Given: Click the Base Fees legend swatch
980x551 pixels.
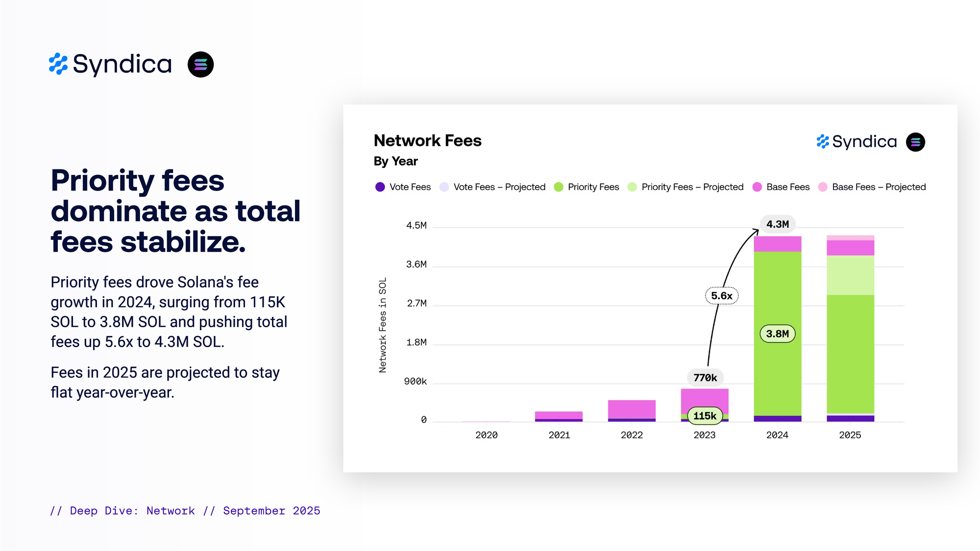Looking at the screenshot, I should 757,187.
